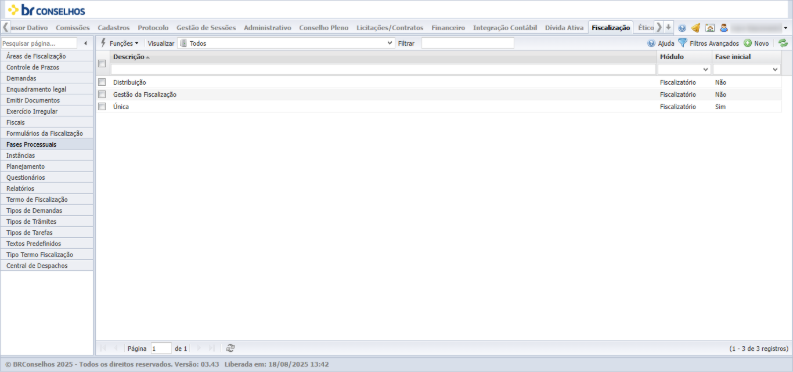Open the Conselho Pleno tab
This screenshot has height=372, width=793.
[324, 28]
